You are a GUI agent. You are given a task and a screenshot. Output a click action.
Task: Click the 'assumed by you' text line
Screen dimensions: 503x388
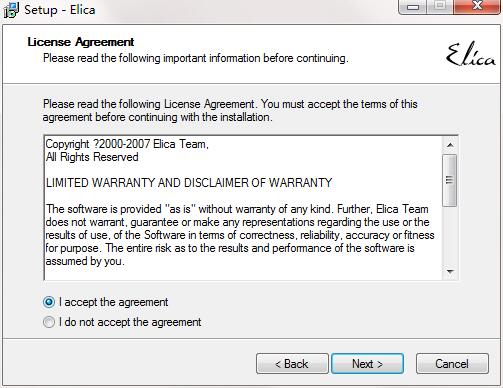85,261
